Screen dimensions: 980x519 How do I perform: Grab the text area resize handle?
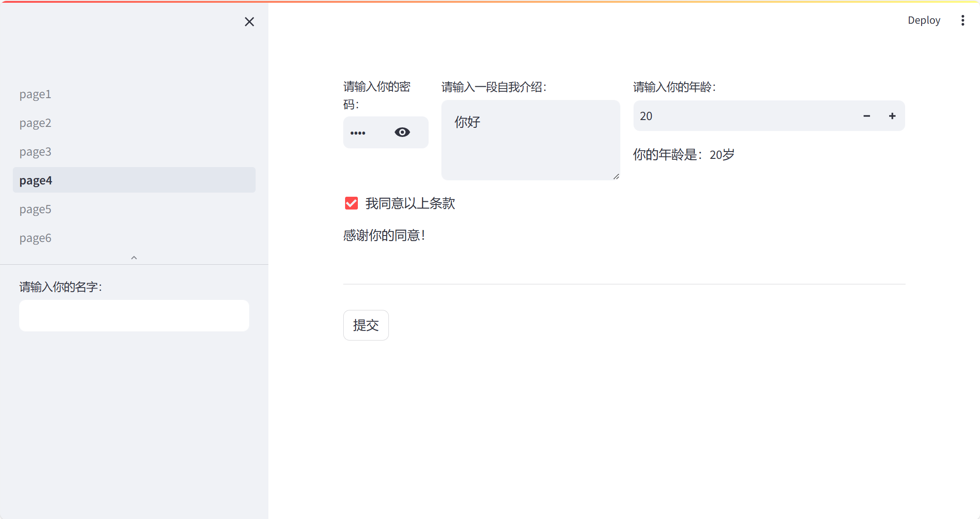[616, 177]
